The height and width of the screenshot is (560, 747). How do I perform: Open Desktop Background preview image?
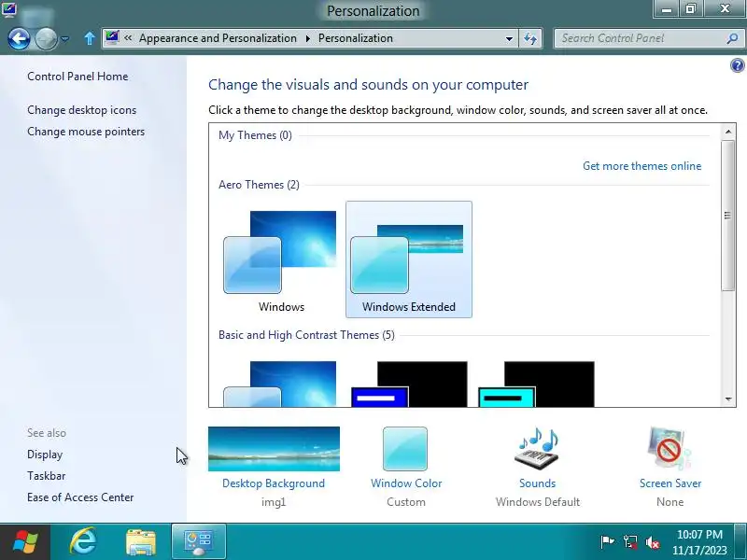click(274, 449)
